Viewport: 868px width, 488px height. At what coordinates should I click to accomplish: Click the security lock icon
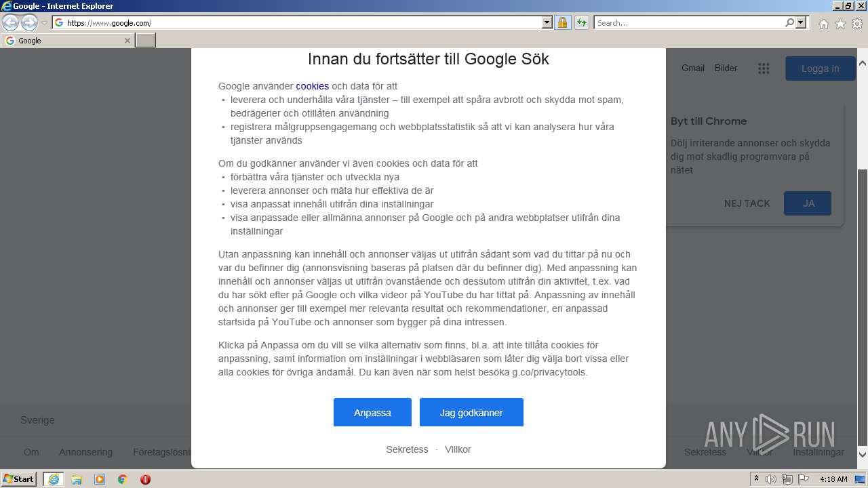pyautogui.click(x=562, y=23)
